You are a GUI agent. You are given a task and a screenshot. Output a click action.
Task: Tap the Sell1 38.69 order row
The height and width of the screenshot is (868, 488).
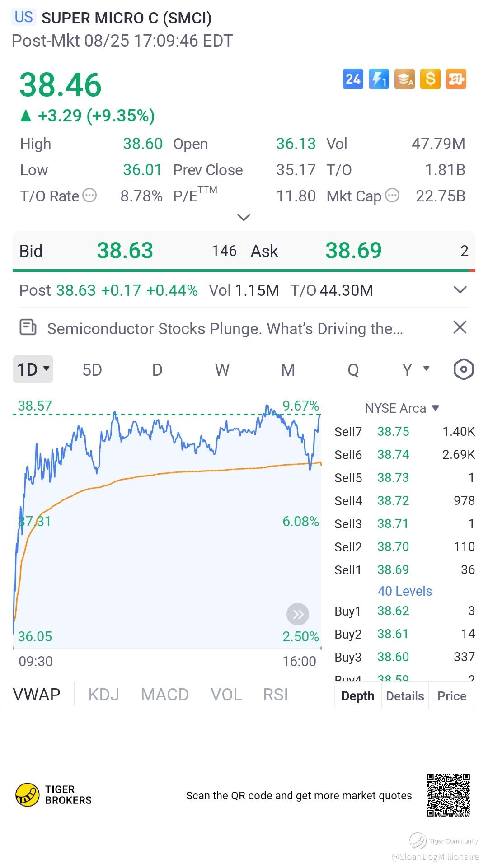click(x=405, y=570)
